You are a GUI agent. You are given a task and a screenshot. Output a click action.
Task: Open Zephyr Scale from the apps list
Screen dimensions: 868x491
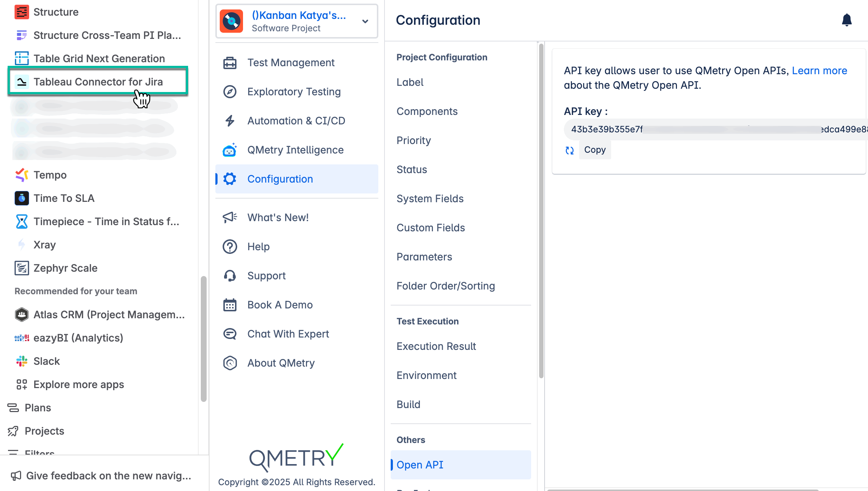(65, 268)
